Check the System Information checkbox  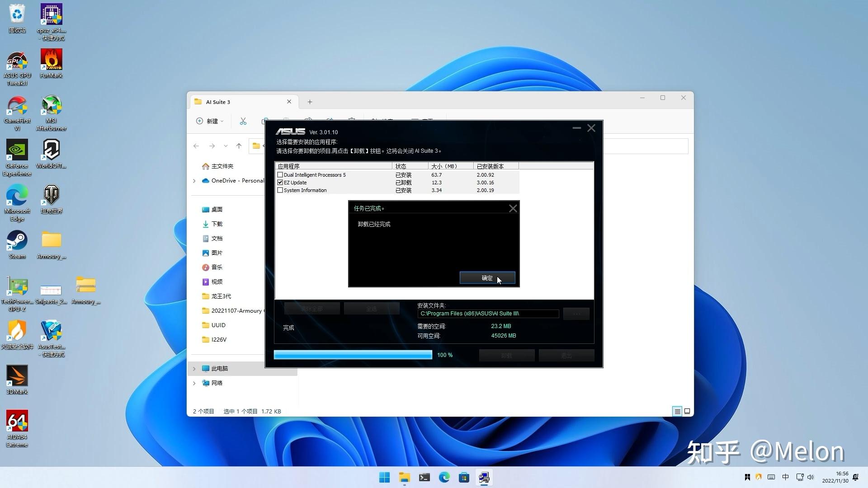[x=280, y=190]
